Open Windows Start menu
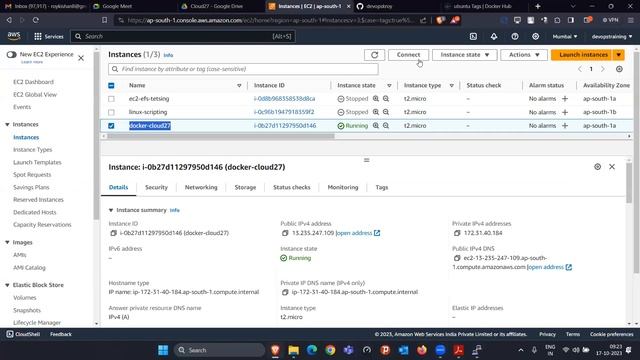 163,350
